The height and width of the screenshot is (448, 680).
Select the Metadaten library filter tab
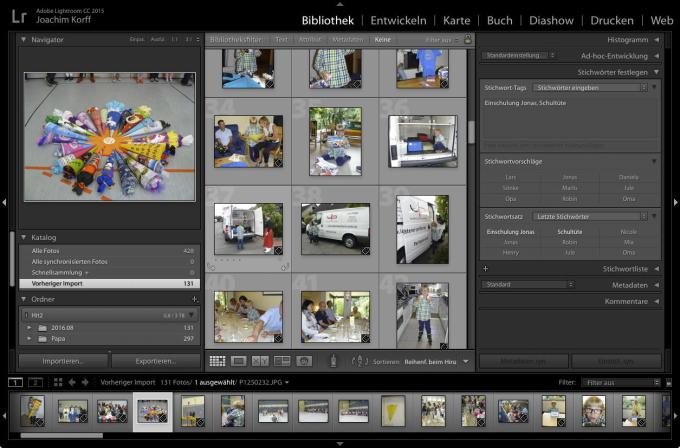click(347, 39)
